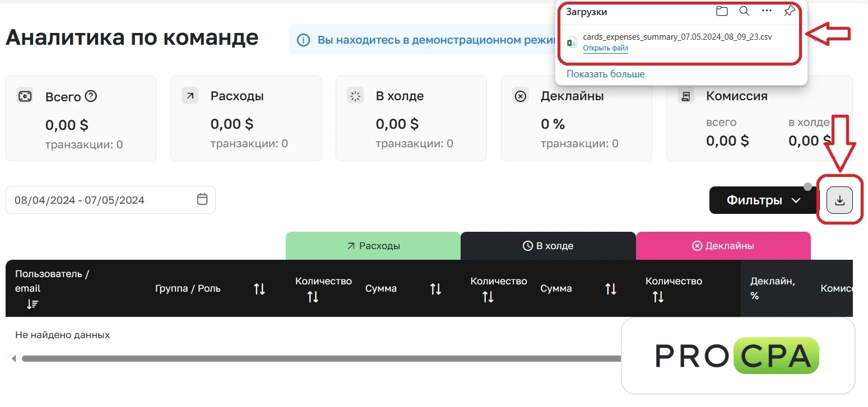This screenshot has width=868, height=407.
Task: Click the left arrow of horizontal scrollbar
Action: click(13, 358)
